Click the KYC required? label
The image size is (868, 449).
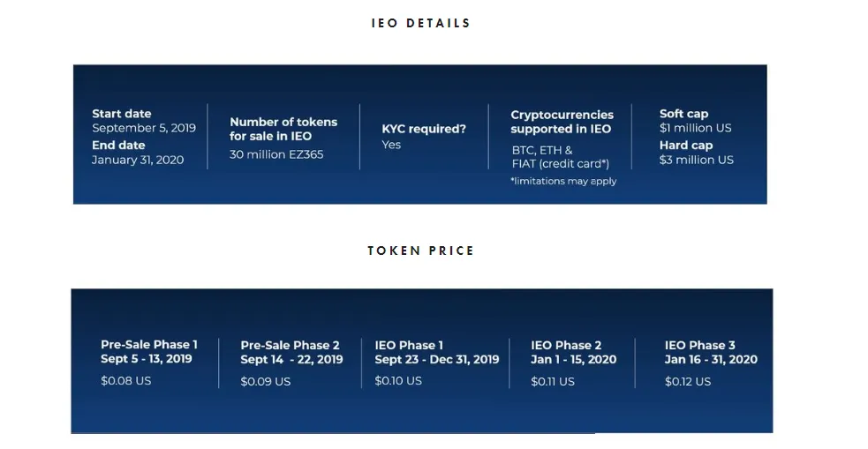click(424, 130)
